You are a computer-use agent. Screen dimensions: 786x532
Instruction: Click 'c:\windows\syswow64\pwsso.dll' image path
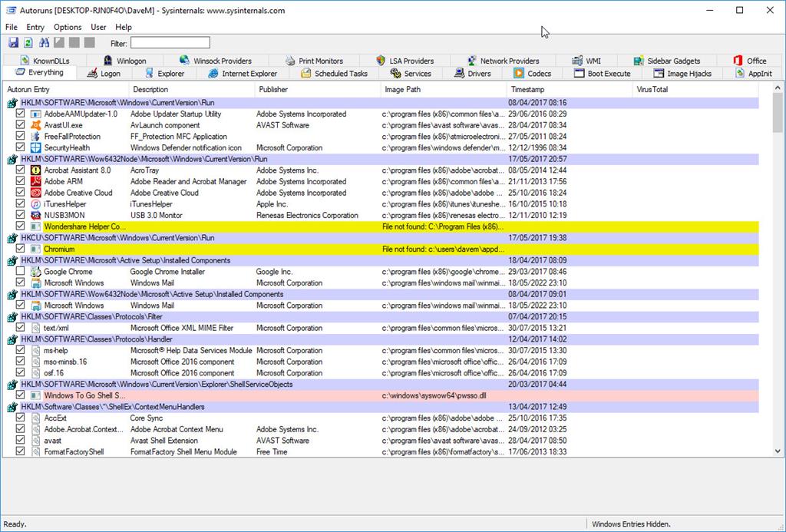click(x=434, y=395)
